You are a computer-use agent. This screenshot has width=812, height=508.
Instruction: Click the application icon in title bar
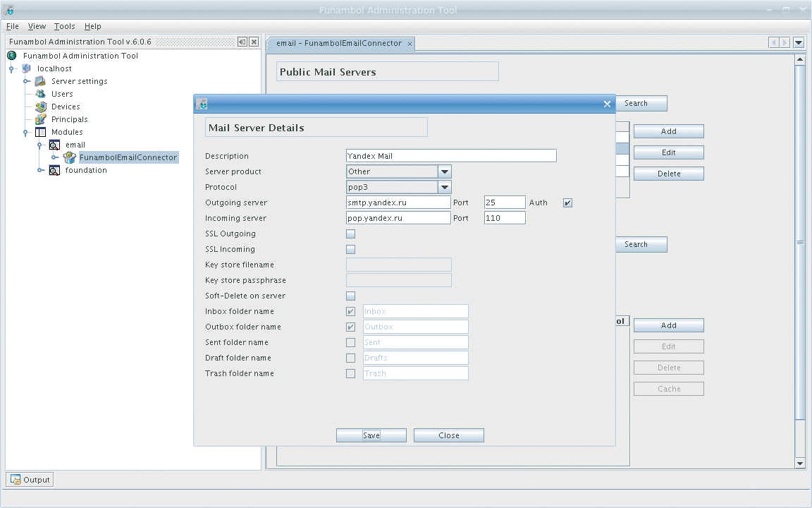coord(8,10)
